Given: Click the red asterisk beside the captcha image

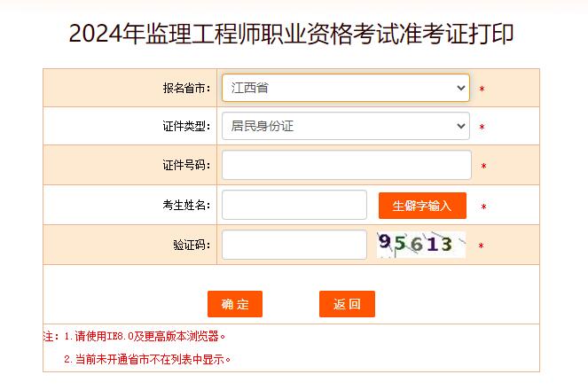Looking at the screenshot, I should click(481, 246).
